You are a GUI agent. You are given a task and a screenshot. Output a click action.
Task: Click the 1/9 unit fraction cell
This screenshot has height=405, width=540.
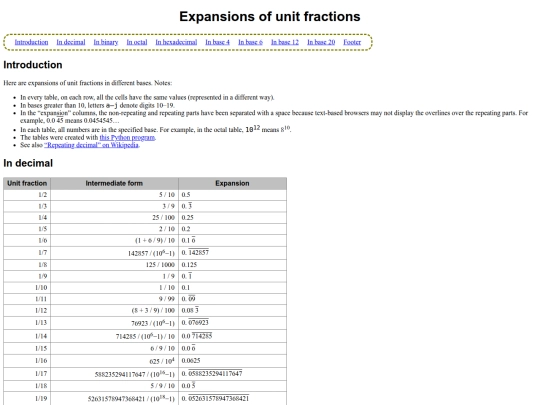click(x=27, y=276)
